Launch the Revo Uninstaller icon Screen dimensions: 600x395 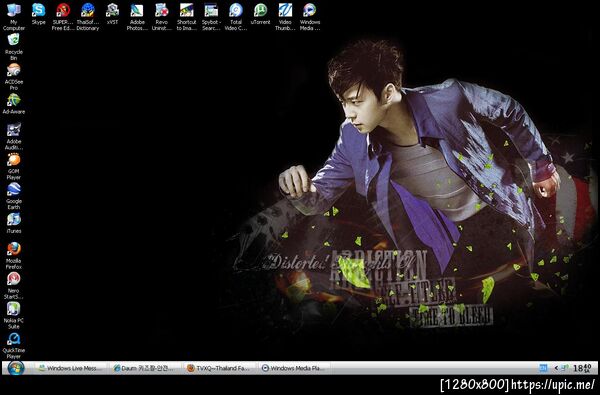161,16
